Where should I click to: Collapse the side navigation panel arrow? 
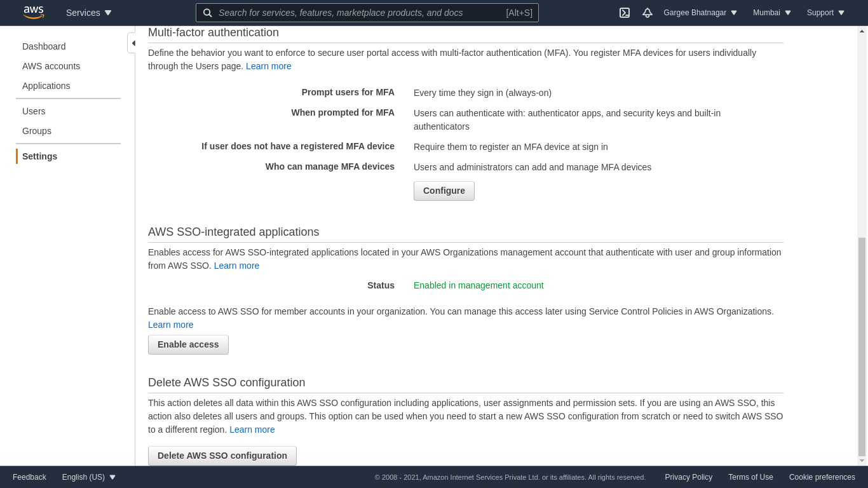point(132,43)
